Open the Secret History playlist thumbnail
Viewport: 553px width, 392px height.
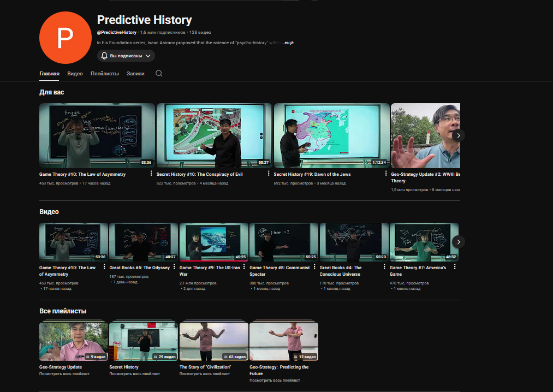pos(144,342)
